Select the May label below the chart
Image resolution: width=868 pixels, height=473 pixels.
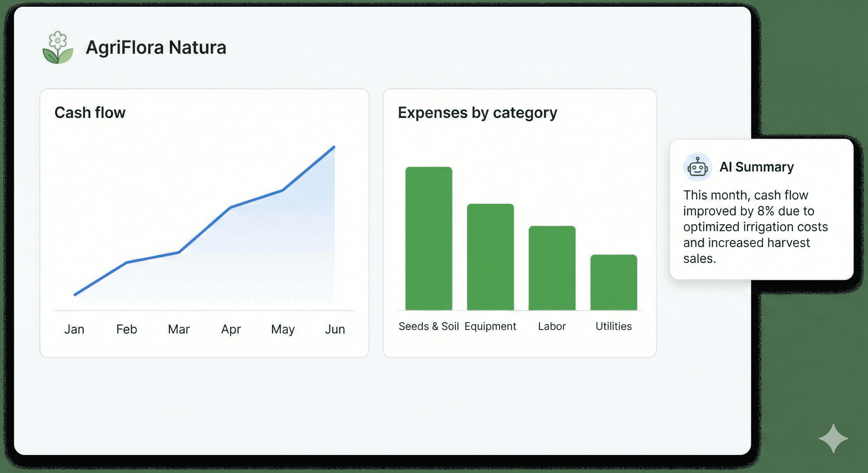283,329
